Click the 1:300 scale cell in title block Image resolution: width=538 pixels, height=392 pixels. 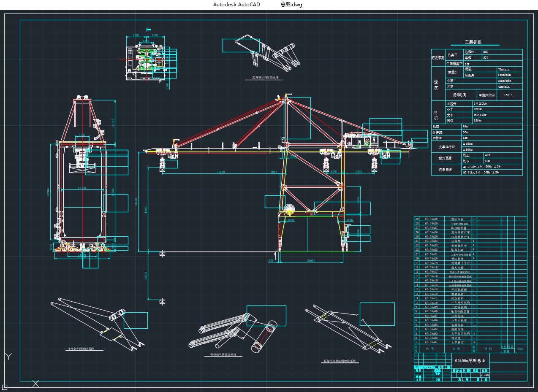tap(485, 375)
